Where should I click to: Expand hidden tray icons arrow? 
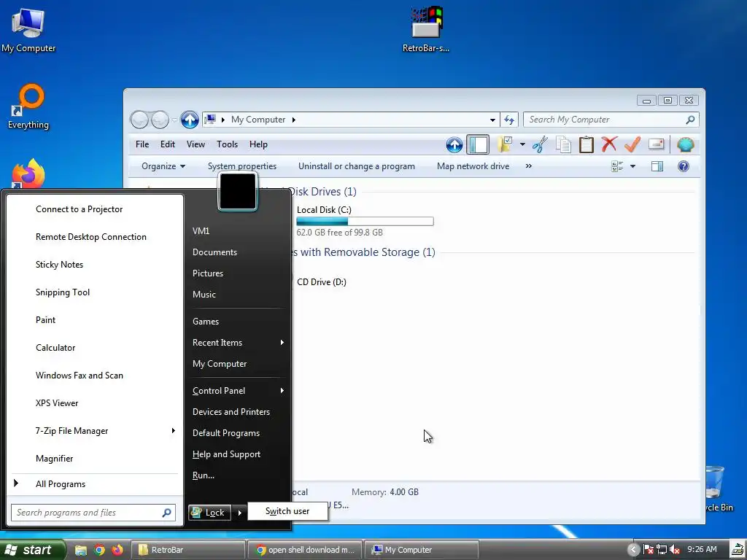633,550
